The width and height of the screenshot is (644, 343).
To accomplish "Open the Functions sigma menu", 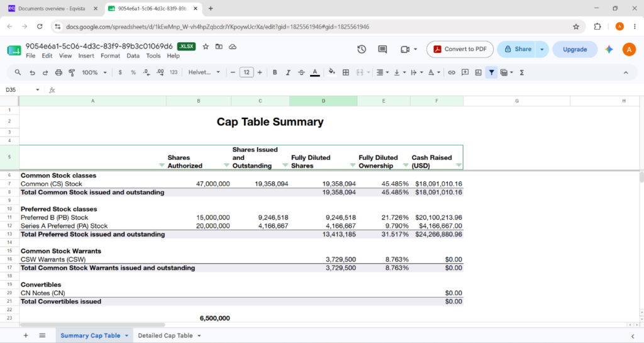I will tap(521, 72).
